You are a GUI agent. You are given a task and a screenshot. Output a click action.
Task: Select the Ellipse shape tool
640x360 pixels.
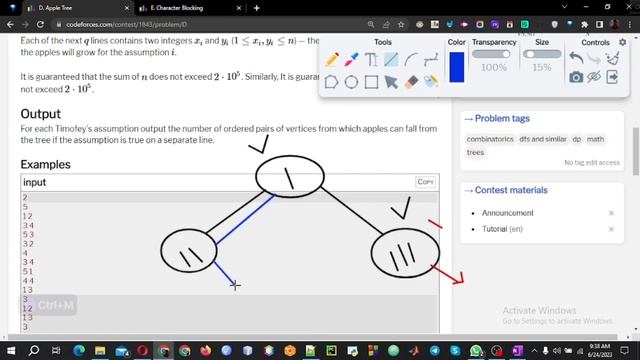pyautogui.click(x=351, y=82)
